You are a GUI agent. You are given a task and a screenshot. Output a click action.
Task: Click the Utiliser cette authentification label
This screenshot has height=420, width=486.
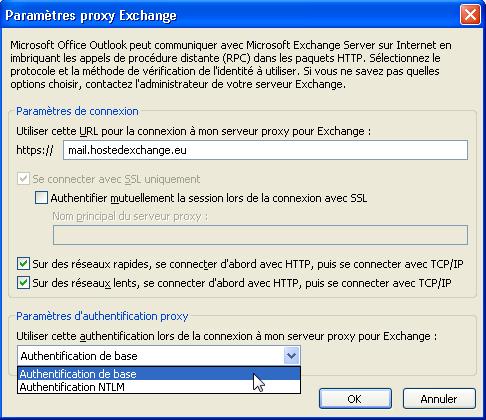226,336
